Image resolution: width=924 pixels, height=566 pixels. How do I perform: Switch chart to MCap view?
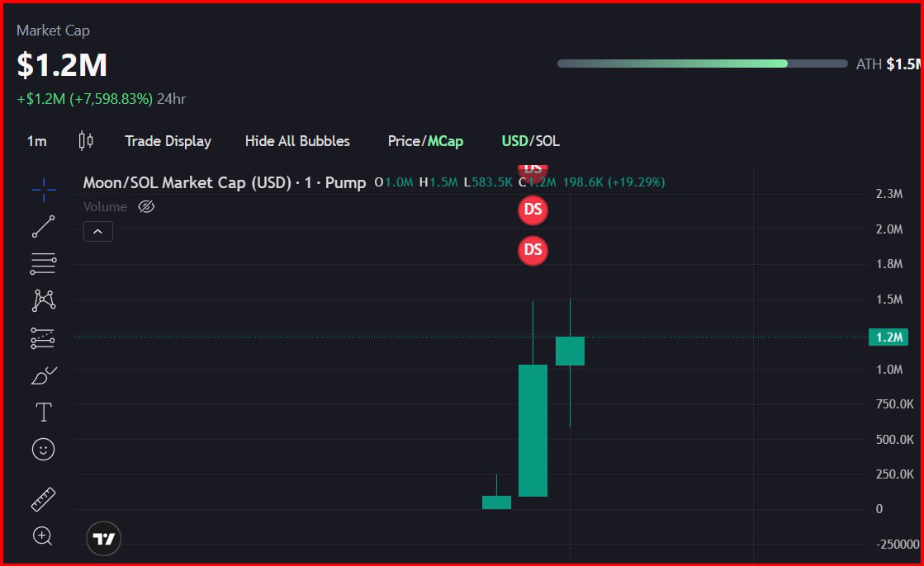(x=445, y=141)
